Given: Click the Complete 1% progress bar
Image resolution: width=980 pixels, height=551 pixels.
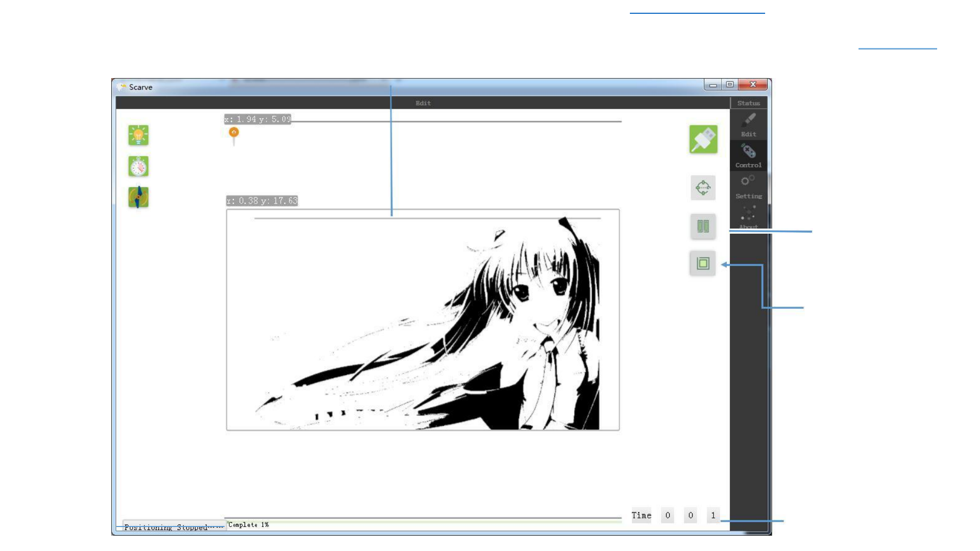Looking at the screenshot, I should click(423, 522).
